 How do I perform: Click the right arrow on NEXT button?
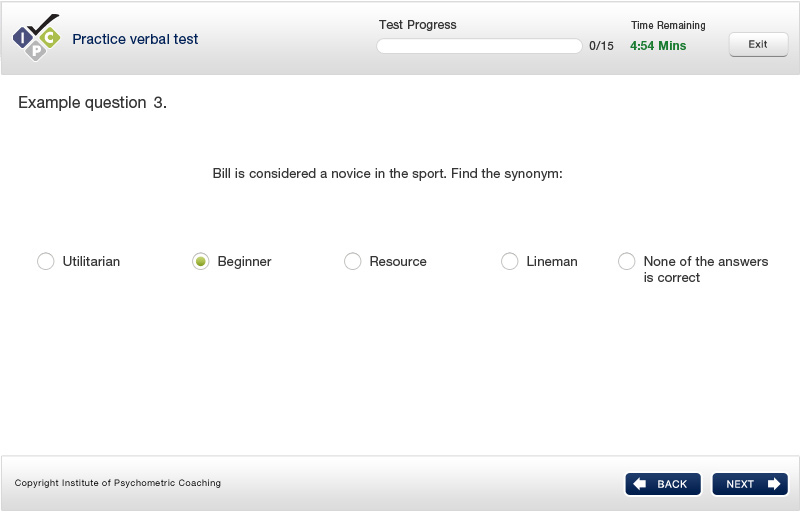[x=773, y=483]
